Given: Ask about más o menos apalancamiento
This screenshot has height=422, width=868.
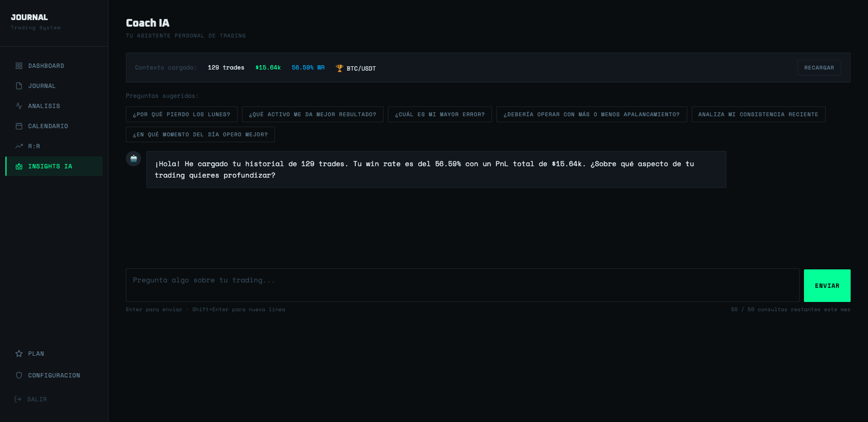Looking at the screenshot, I should (x=591, y=115).
